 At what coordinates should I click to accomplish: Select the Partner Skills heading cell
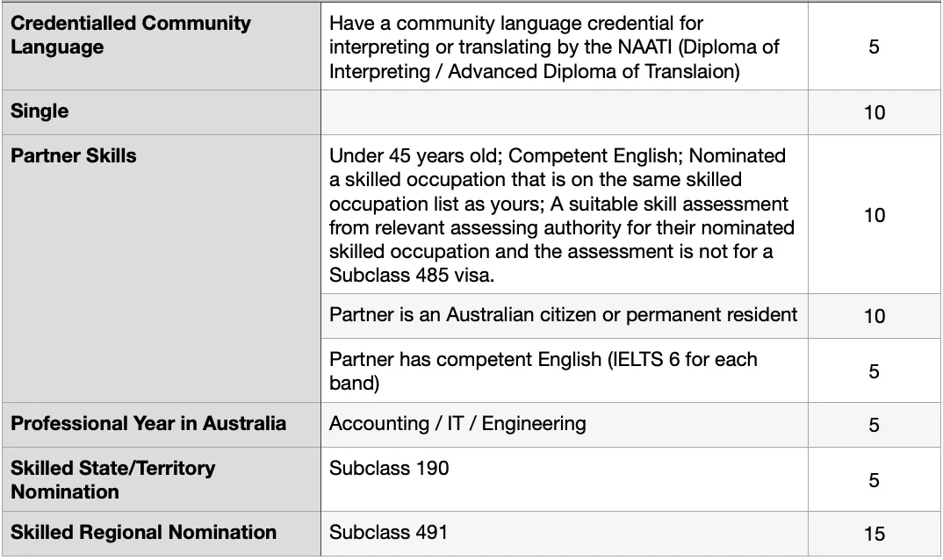click(162, 269)
